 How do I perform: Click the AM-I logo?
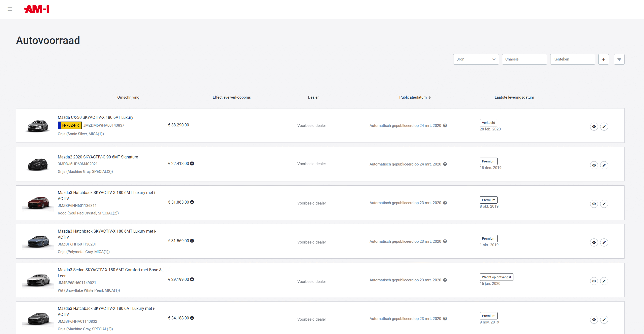click(37, 9)
